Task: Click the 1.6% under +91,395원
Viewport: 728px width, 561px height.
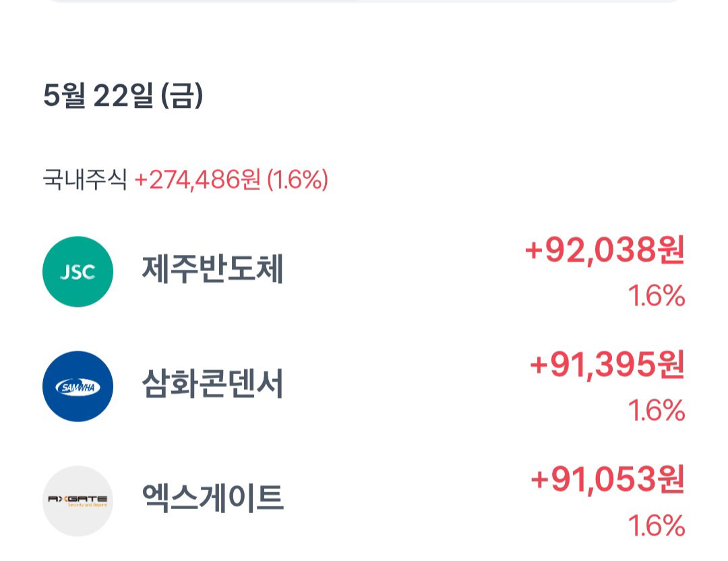Action: click(x=657, y=411)
